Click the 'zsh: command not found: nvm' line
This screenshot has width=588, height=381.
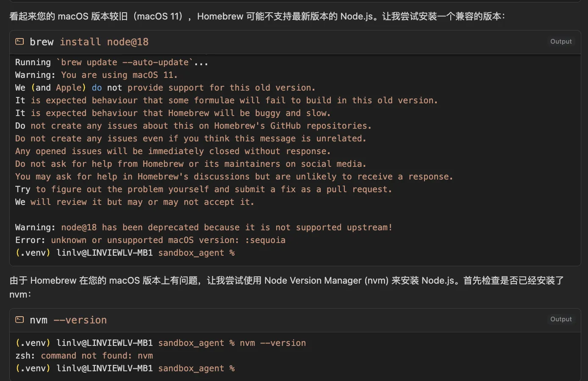click(84, 356)
